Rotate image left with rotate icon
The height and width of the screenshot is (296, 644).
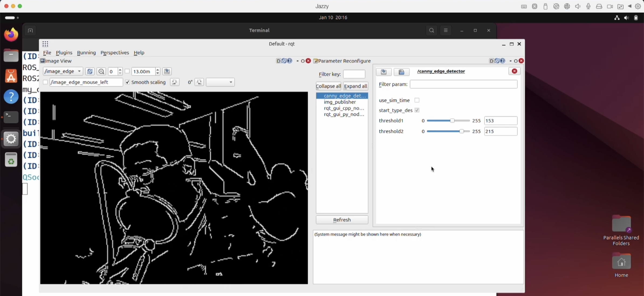(x=174, y=82)
